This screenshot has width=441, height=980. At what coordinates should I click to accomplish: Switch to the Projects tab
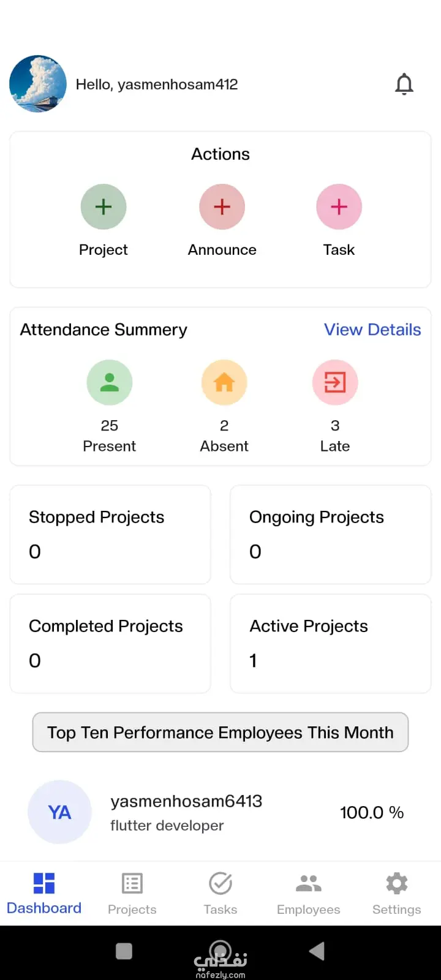pos(132,894)
